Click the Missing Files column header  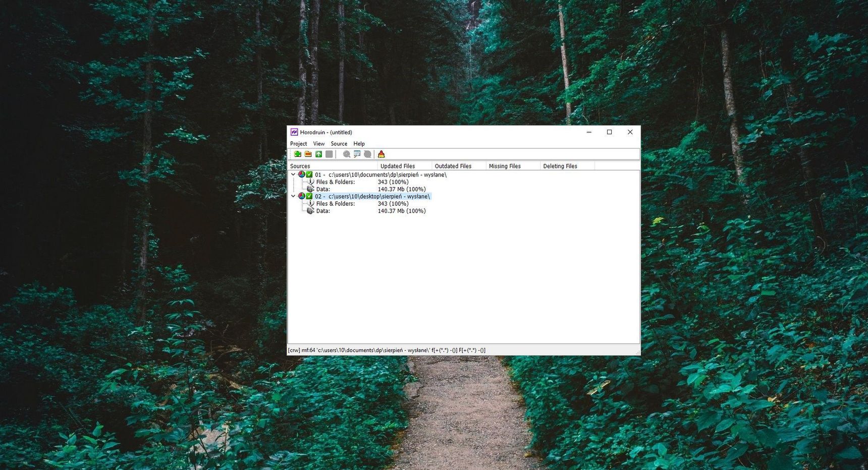tap(513, 166)
